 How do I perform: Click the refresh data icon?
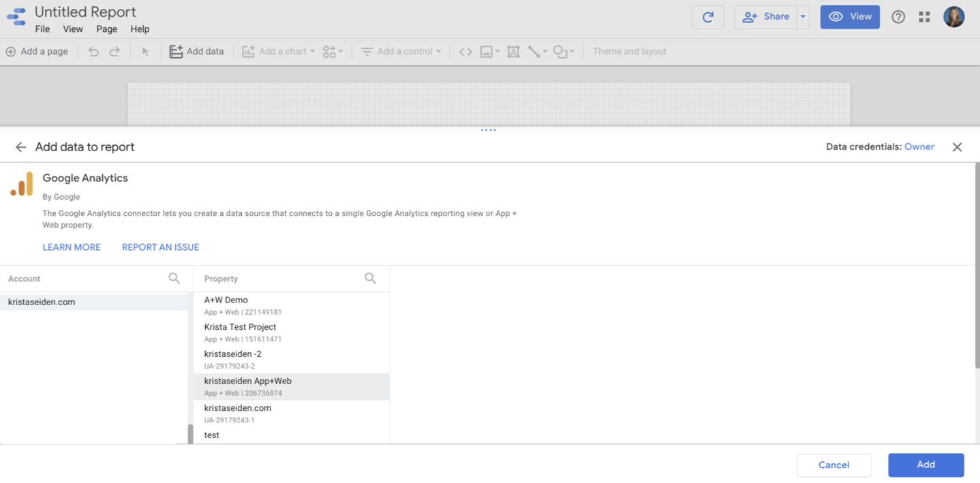click(708, 17)
